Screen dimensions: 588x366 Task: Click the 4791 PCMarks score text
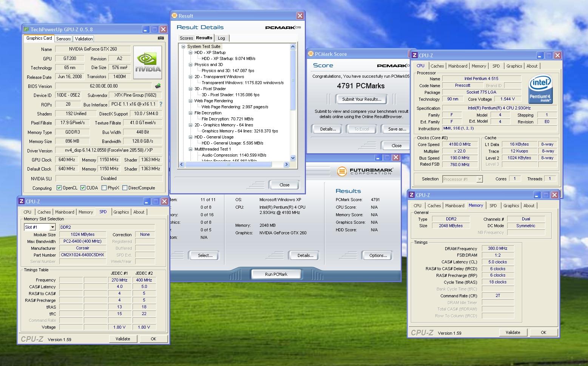361,86
